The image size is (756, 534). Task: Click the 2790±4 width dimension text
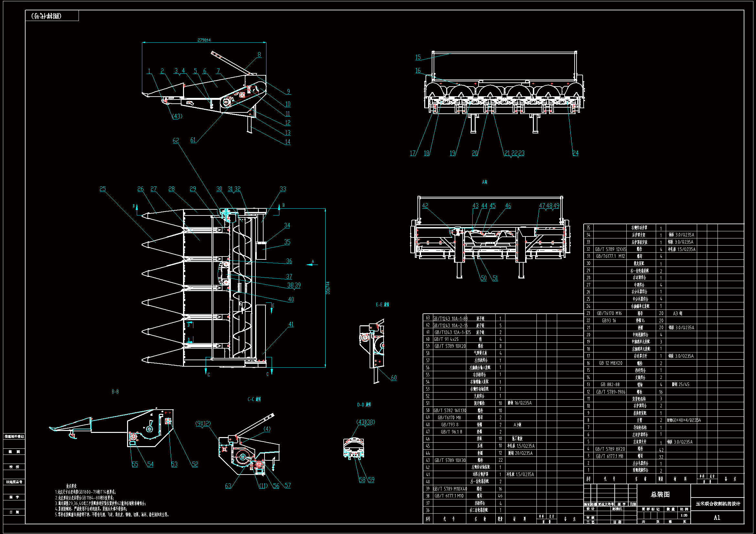click(204, 40)
